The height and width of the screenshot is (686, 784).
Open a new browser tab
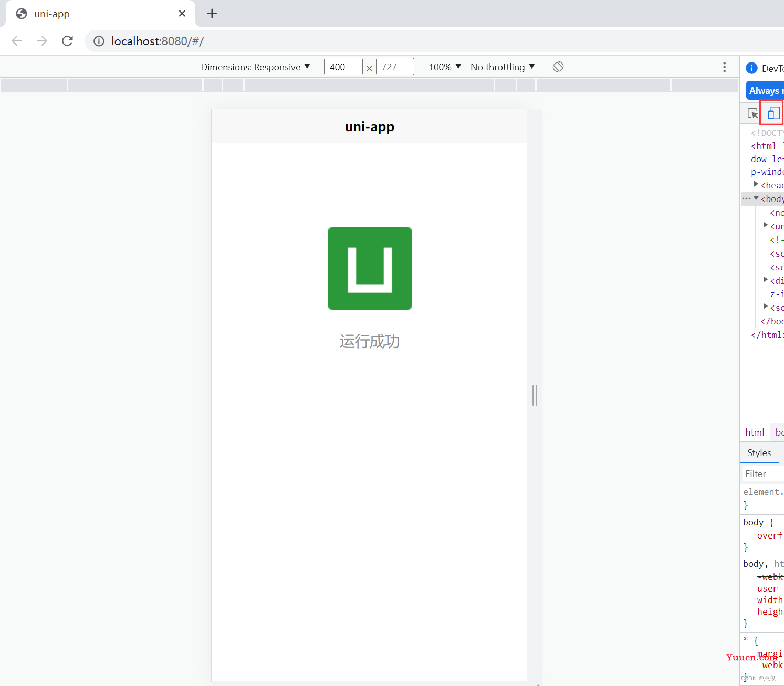coord(212,14)
